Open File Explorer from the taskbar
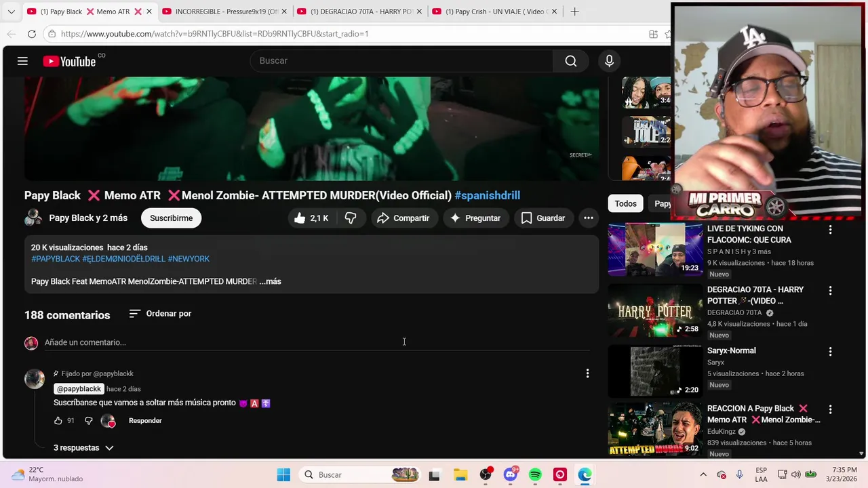This screenshot has height=488, width=868. [x=460, y=475]
